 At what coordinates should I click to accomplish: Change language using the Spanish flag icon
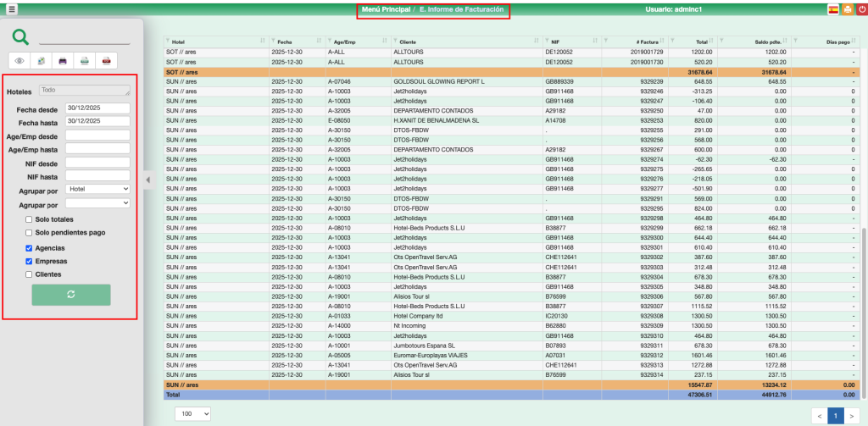(x=833, y=9)
